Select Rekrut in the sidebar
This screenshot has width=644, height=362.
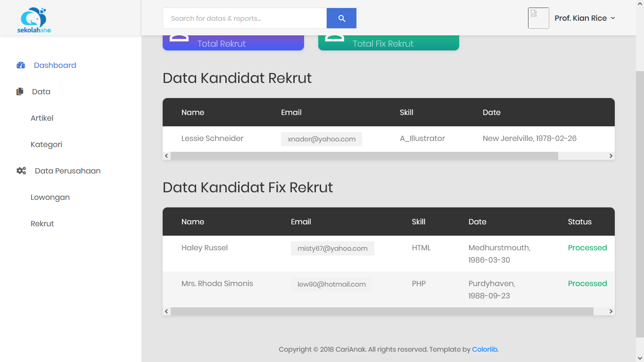pos(42,224)
